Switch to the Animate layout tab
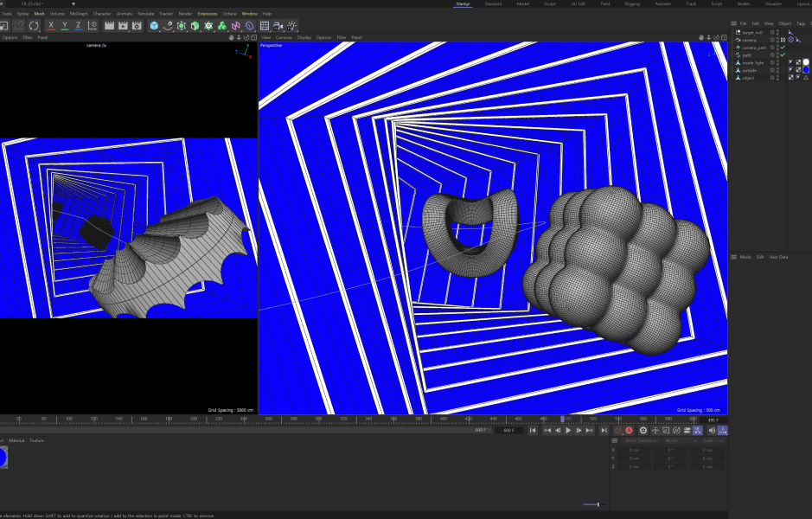The width and height of the screenshot is (812, 519). pyautogui.click(x=663, y=3)
